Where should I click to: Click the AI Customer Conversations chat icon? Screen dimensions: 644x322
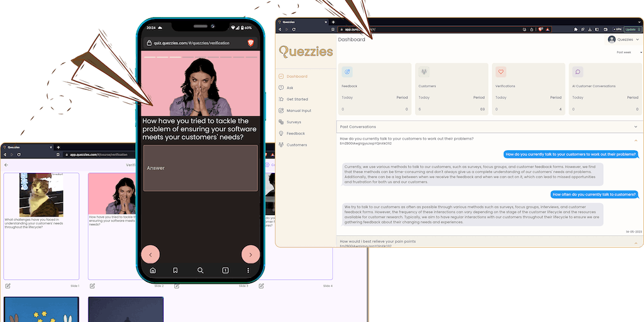pyautogui.click(x=577, y=72)
